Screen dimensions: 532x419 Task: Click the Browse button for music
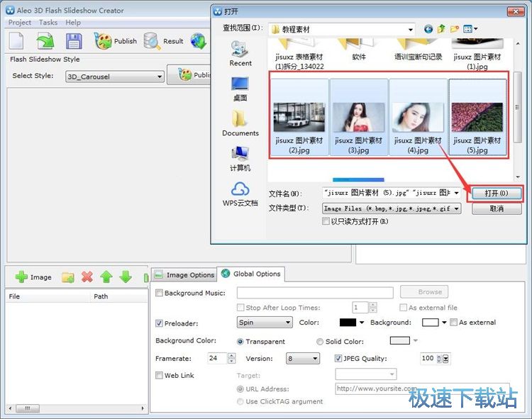click(x=423, y=291)
